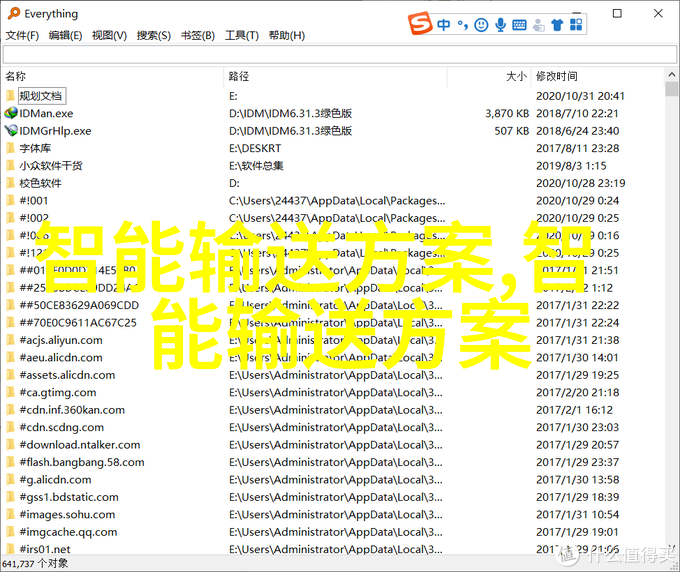Click folder icon of #ca.gtimg.com

(x=11, y=392)
